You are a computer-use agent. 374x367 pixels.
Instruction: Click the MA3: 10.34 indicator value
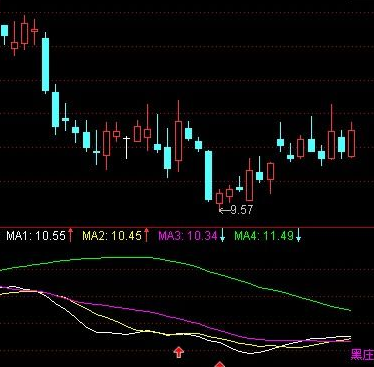[x=188, y=236]
